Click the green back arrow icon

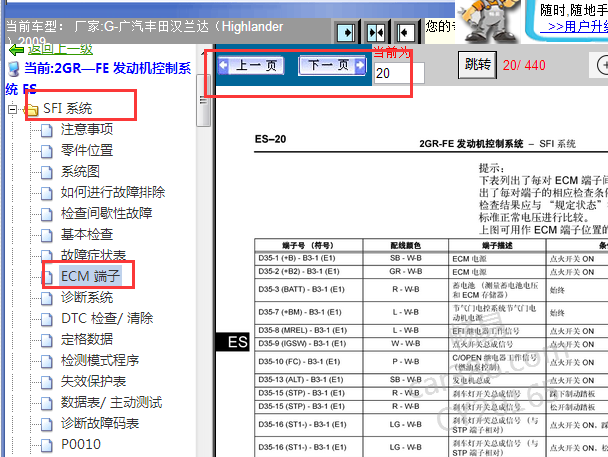click(x=17, y=50)
